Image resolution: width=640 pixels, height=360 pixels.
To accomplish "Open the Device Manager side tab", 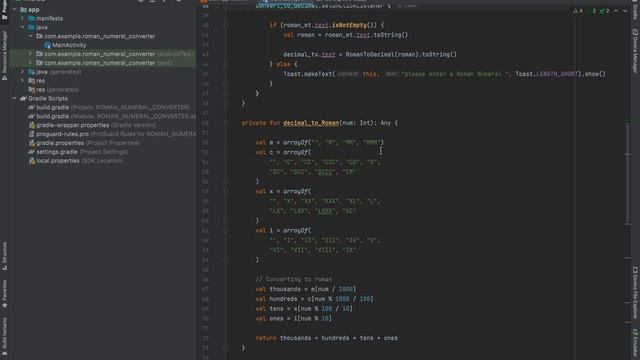I will click(x=635, y=51).
